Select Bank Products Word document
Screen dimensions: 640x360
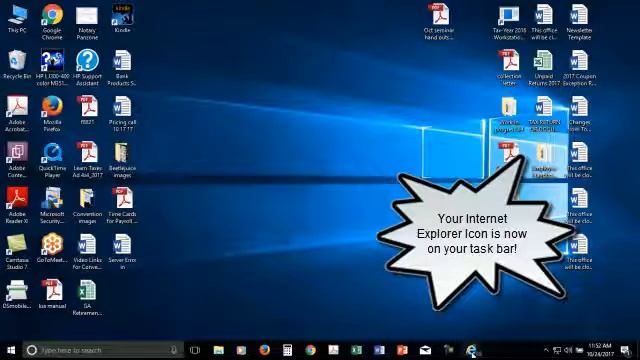[122, 68]
